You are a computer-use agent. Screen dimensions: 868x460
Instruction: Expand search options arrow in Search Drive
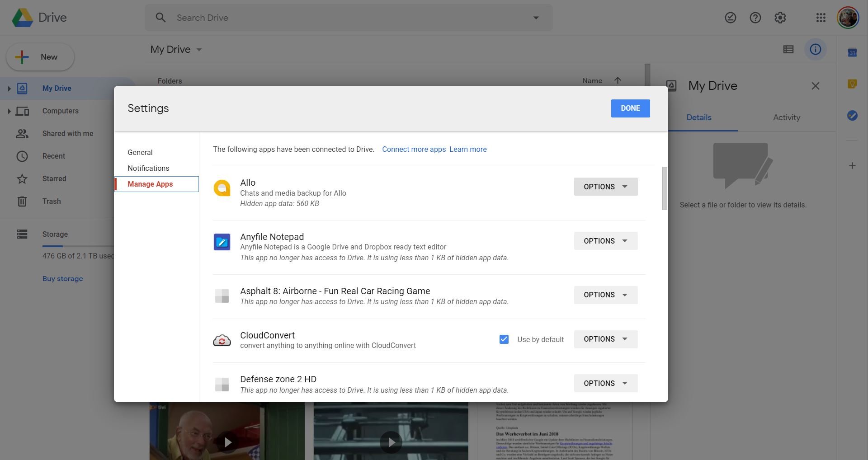click(x=536, y=18)
